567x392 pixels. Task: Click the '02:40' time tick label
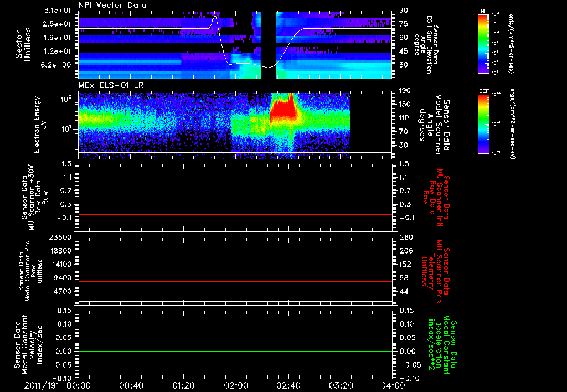(x=288, y=385)
